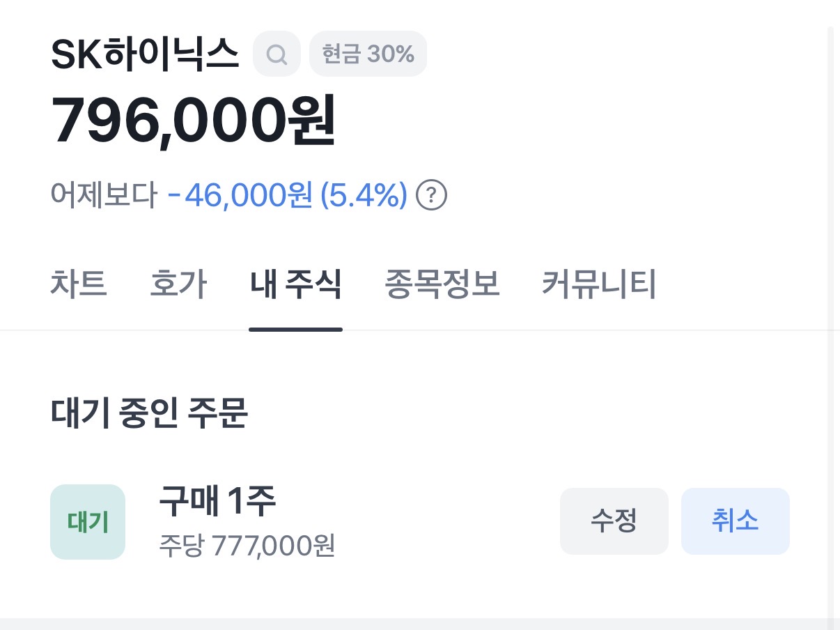Click the vertical scrollbar on right edge
840x630 pixels.
830,314
